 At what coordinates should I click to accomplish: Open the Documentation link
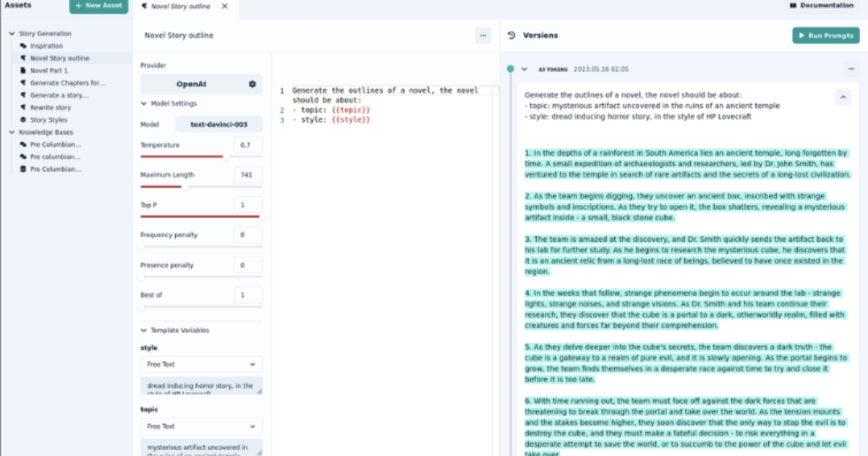pyautogui.click(x=822, y=6)
